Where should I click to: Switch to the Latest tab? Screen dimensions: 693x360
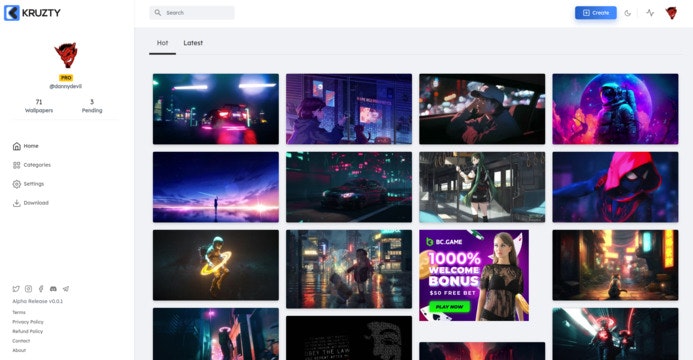pos(193,43)
